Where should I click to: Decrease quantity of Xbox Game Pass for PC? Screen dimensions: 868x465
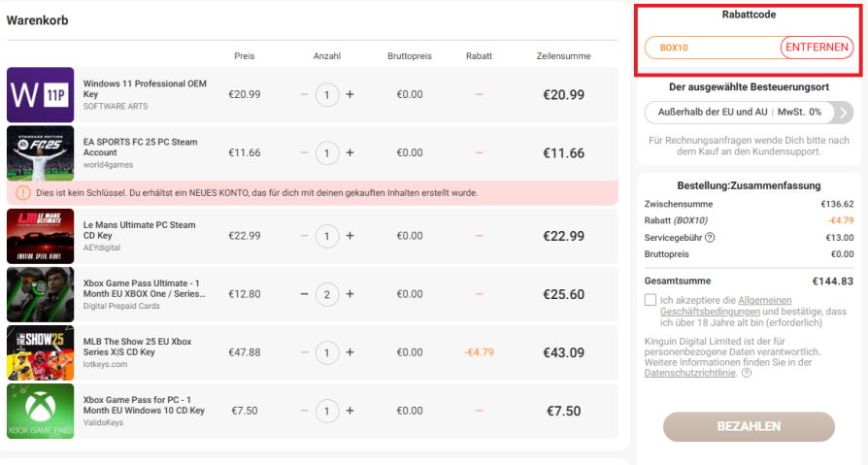point(304,411)
